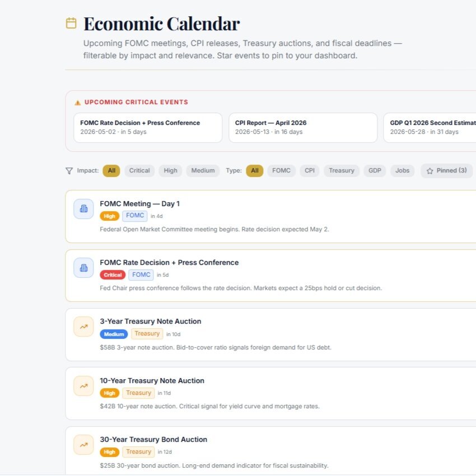476x476 pixels.
Task: Show only GDP type events
Action: 375,171
